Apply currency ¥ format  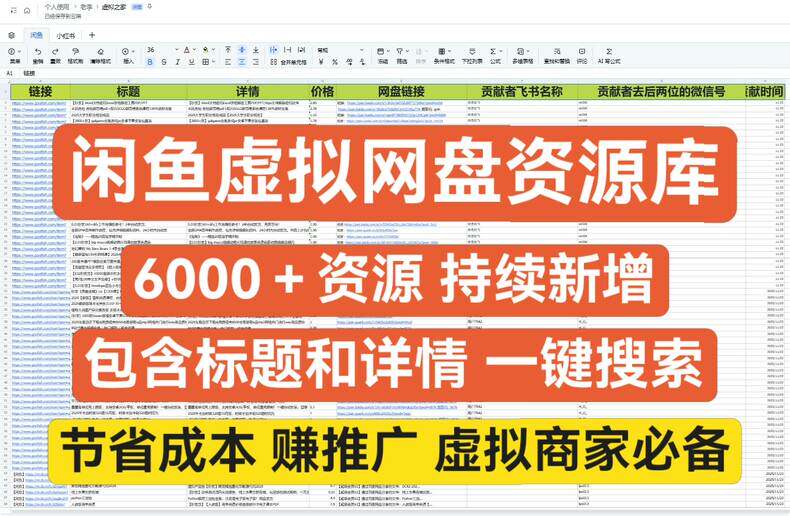(x=321, y=61)
